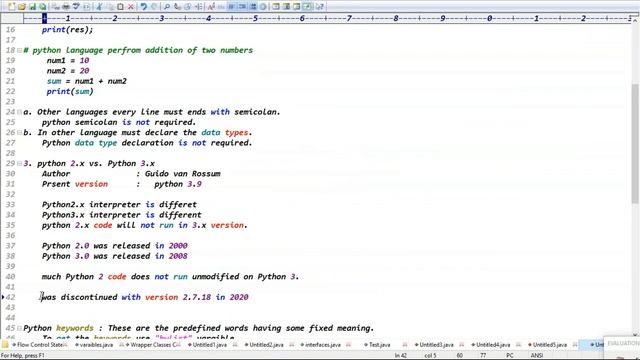Click the help pointer icon at toolbar end
Screen dimensions: 640x360
tap(319, 7)
